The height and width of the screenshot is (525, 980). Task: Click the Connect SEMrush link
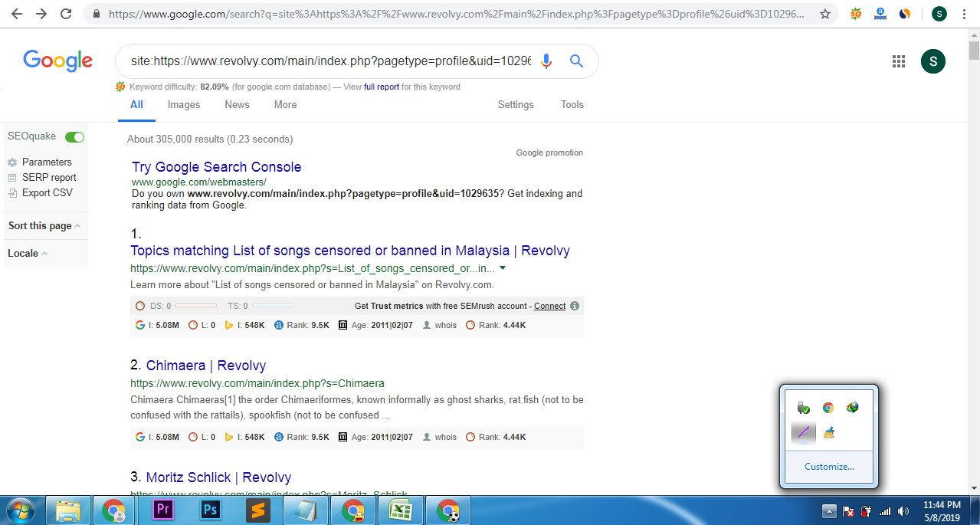(x=550, y=306)
